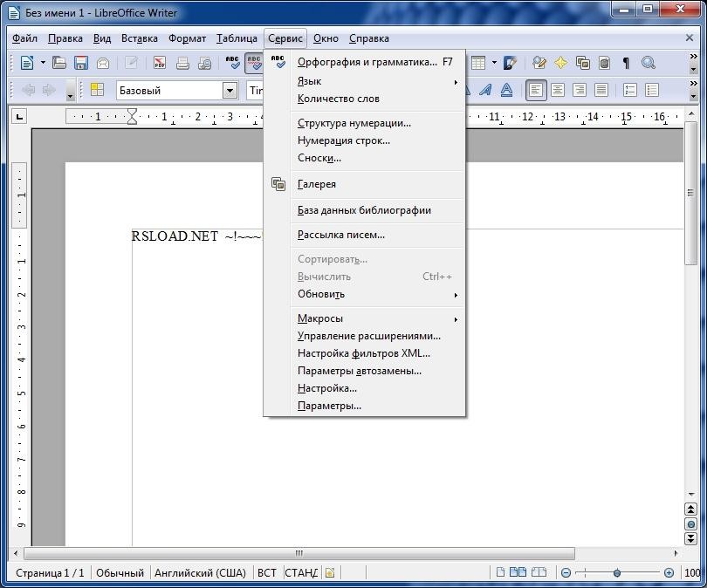Open the round Navigation button on scrollbar
Viewport: 707px width, 588px height.
[690, 523]
